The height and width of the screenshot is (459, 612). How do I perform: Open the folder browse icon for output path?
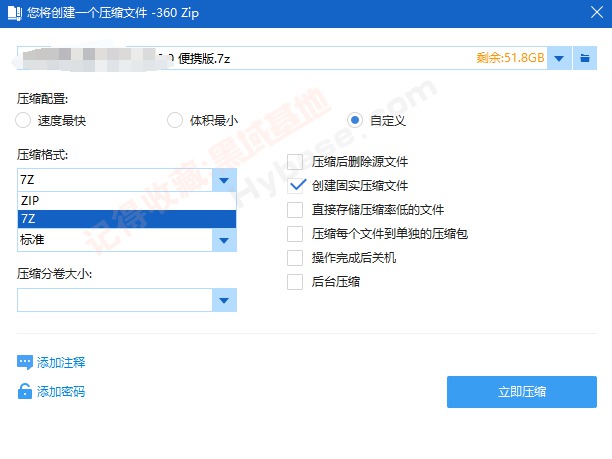pos(585,58)
